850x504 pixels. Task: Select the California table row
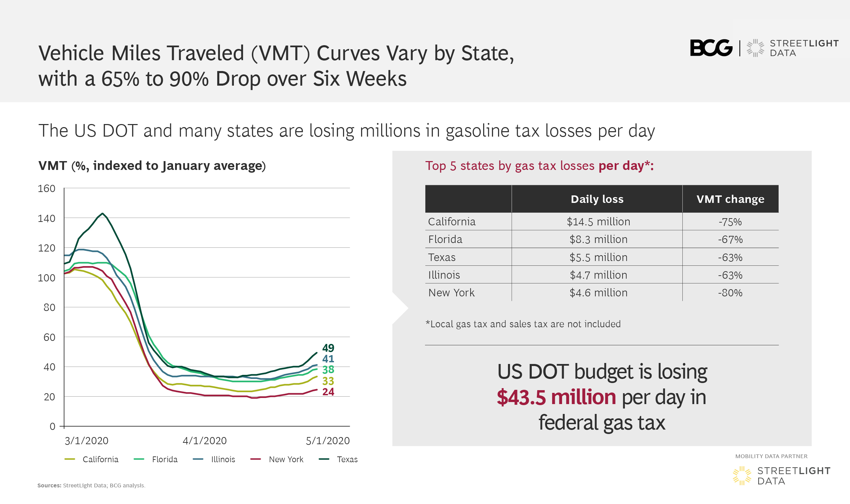click(x=602, y=222)
